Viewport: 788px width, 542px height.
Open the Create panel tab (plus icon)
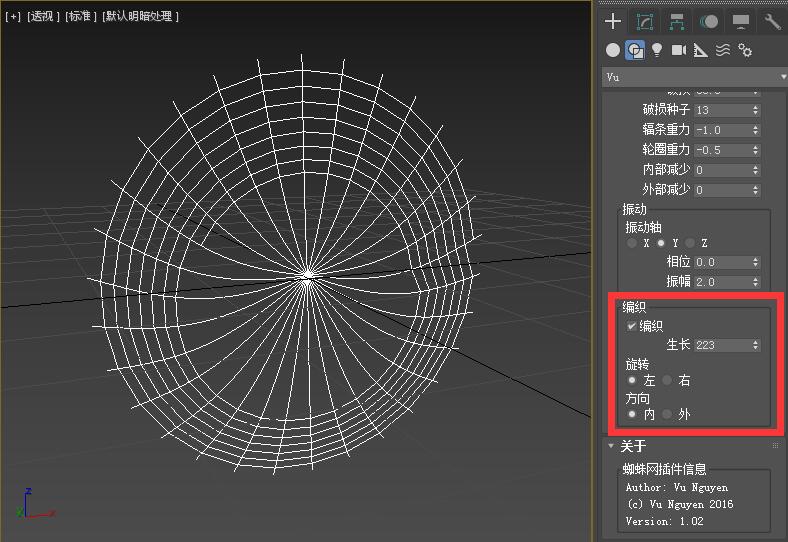614,22
